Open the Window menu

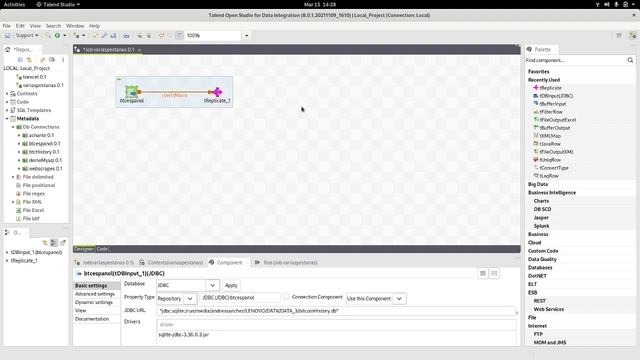[75, 26]
